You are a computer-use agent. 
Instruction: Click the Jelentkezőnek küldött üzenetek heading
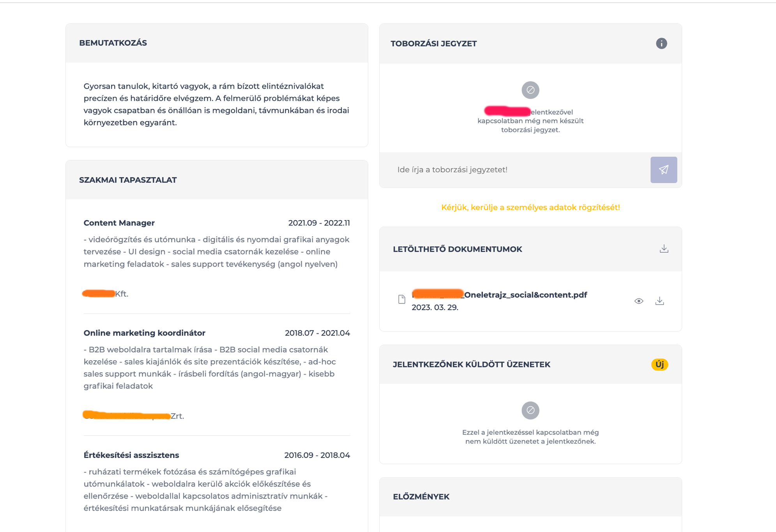(471, 365)
